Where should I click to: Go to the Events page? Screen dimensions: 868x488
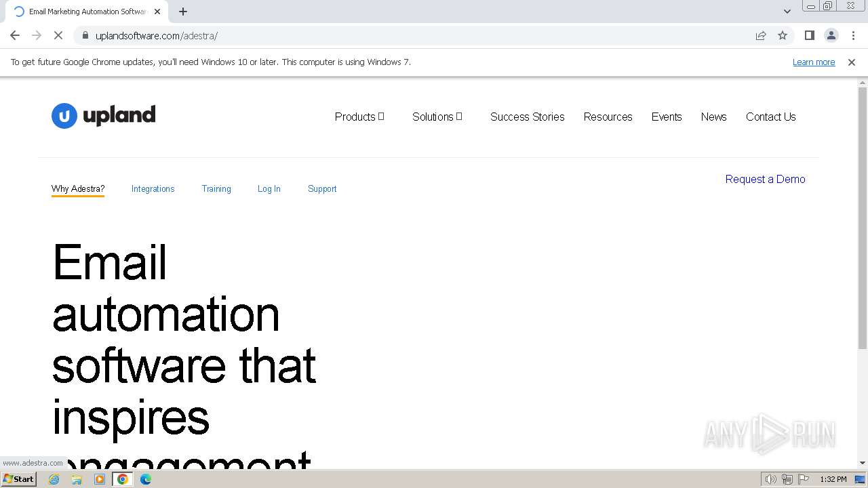pos(667,117)
